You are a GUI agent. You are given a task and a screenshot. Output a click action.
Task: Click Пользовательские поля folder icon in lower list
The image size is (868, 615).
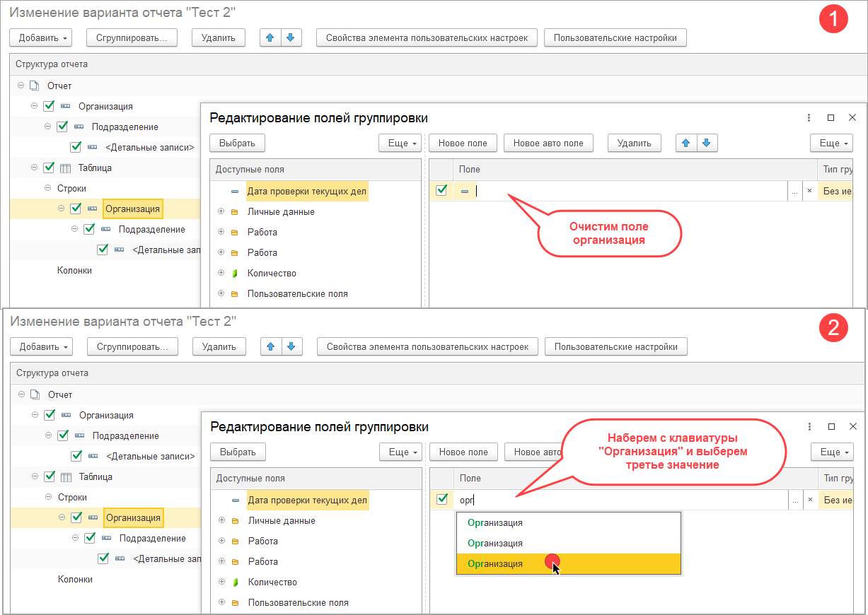tap(235, 603)
